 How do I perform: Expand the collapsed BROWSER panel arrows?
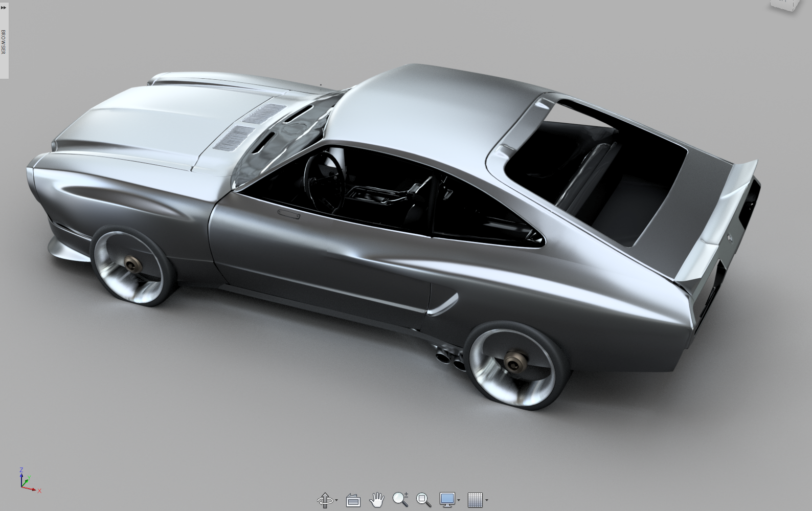tap(4, 8)
